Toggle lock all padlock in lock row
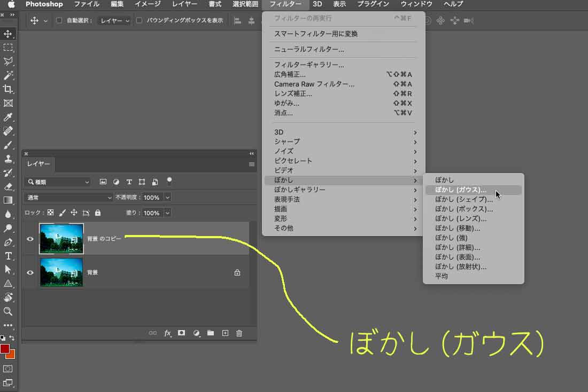 (98, 213)
